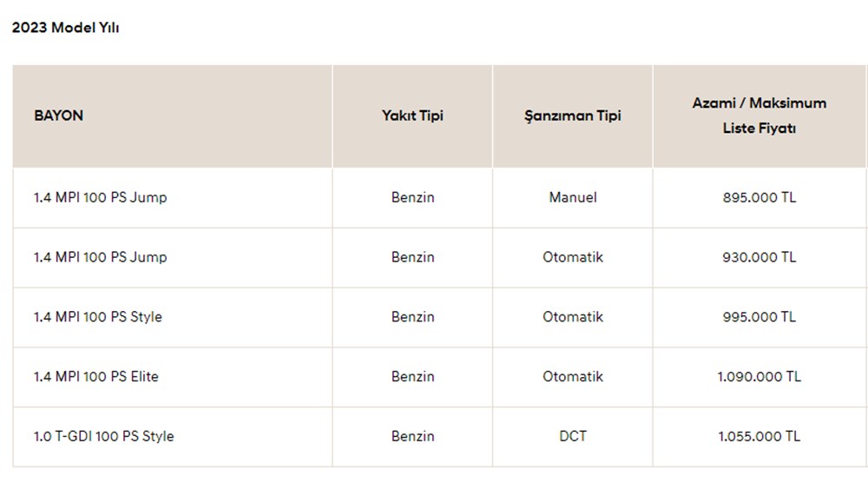
Task: Select the "Şanzıman Tipi" column header
Action: tap(573, 116)
